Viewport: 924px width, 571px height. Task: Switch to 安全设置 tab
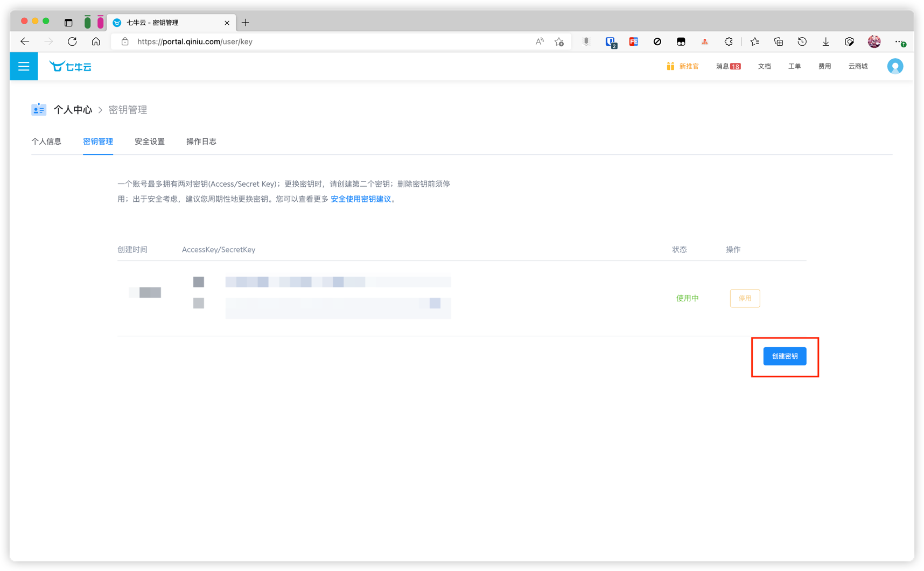pyautogui.click(x=150, y=142)
